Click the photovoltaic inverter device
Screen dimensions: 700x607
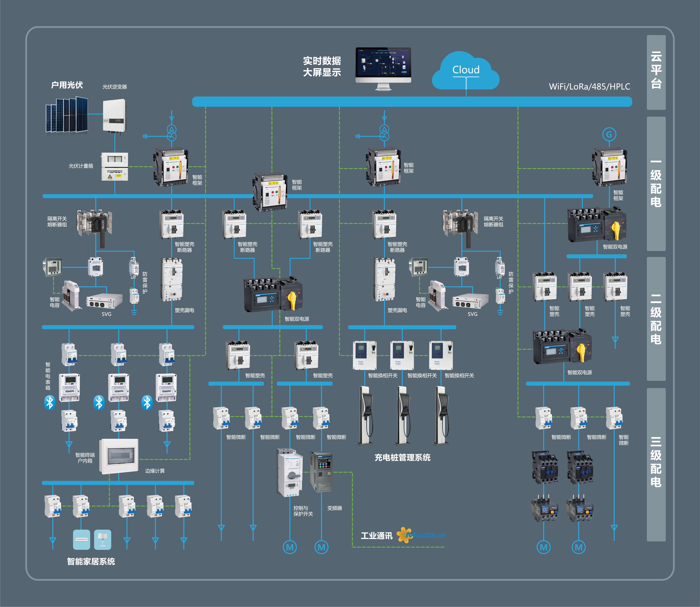[x=114, y=115]
